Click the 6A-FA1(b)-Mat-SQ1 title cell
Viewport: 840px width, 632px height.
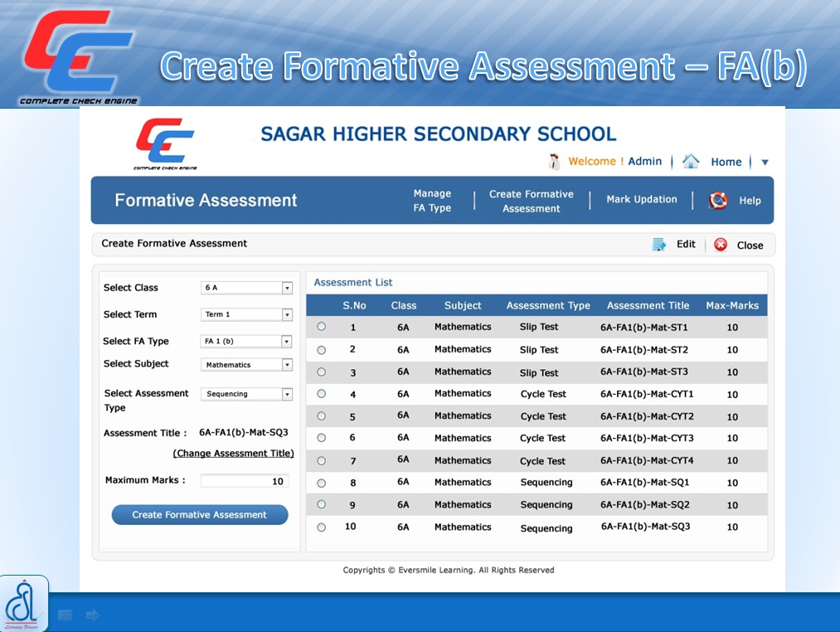point(645,483)
